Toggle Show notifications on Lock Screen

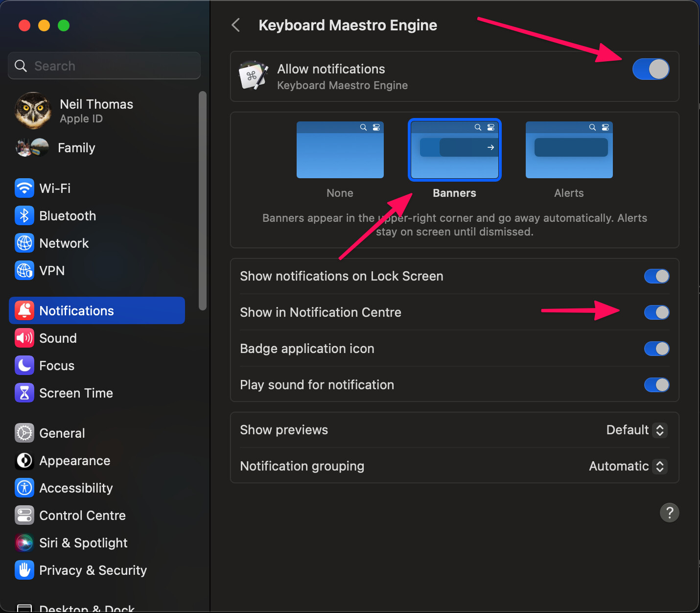(656, 276)
